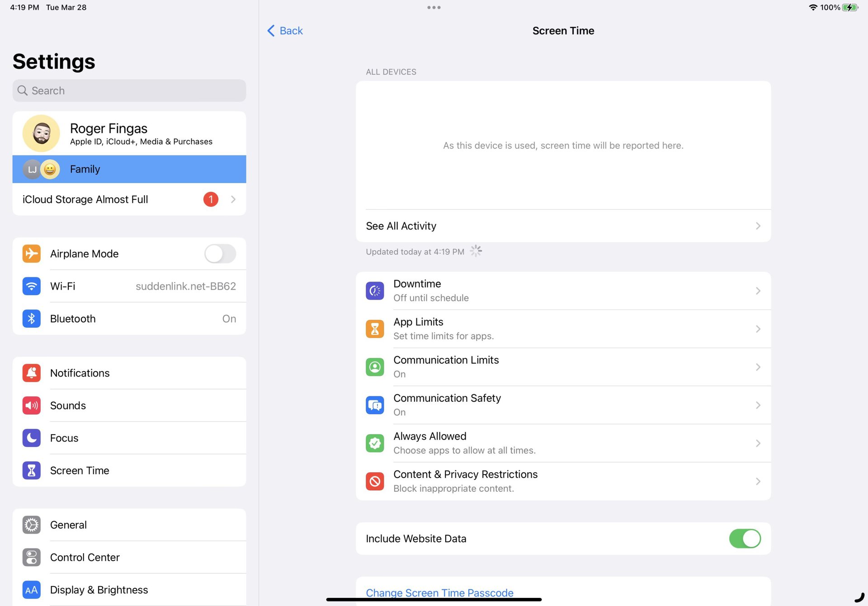Tap the Always Allowed checkmark icon
This screenshot has height=606, width=868.
(375, 443)
